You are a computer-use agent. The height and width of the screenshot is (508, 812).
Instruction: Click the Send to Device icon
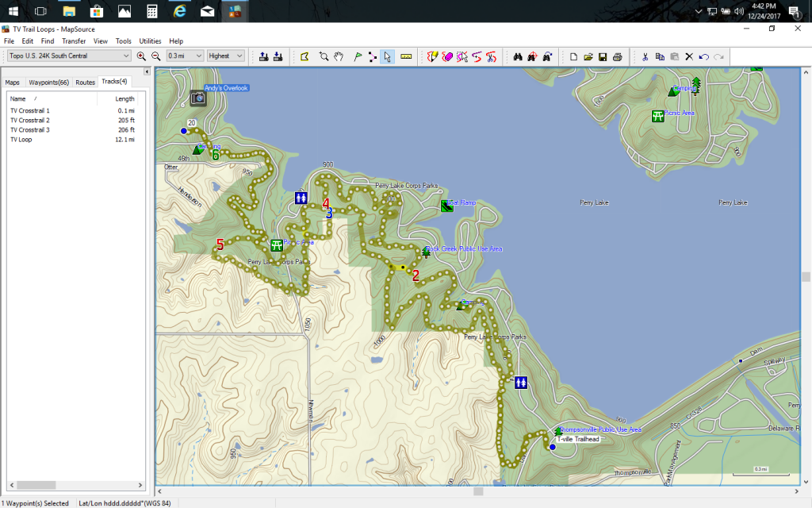[263, 56]
